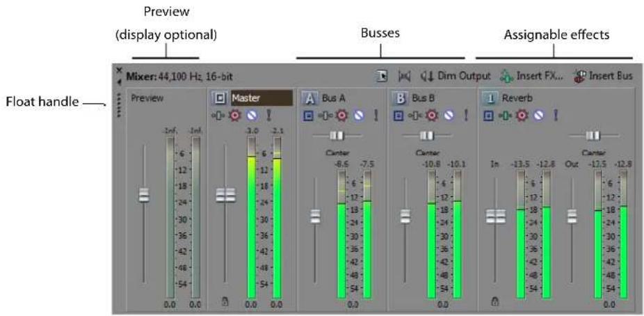Image resolution: width=644 pixels, height=316 pixels.
Task: Click the Preview label text
Action: 147,98
